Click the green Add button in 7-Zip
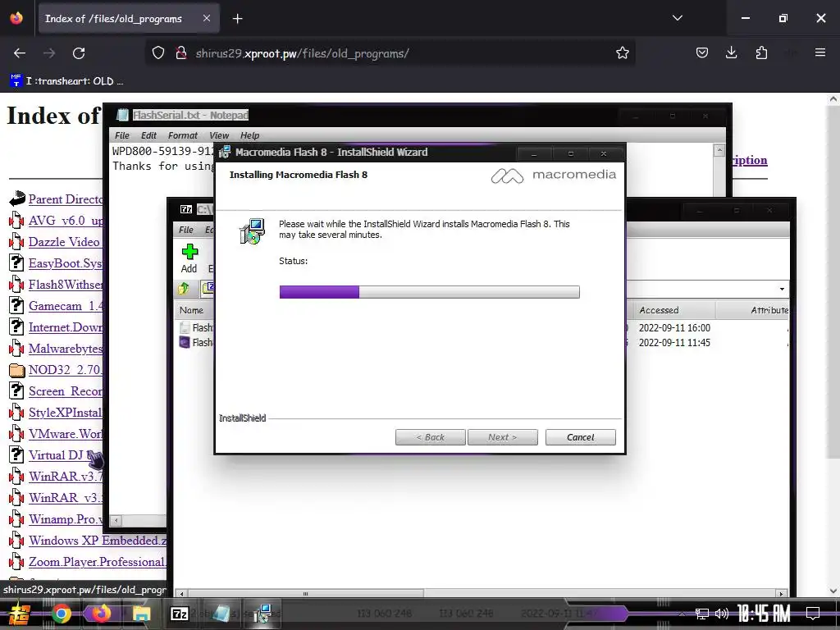This screenshot has height=630, width=840. click(x=189, y=258)
